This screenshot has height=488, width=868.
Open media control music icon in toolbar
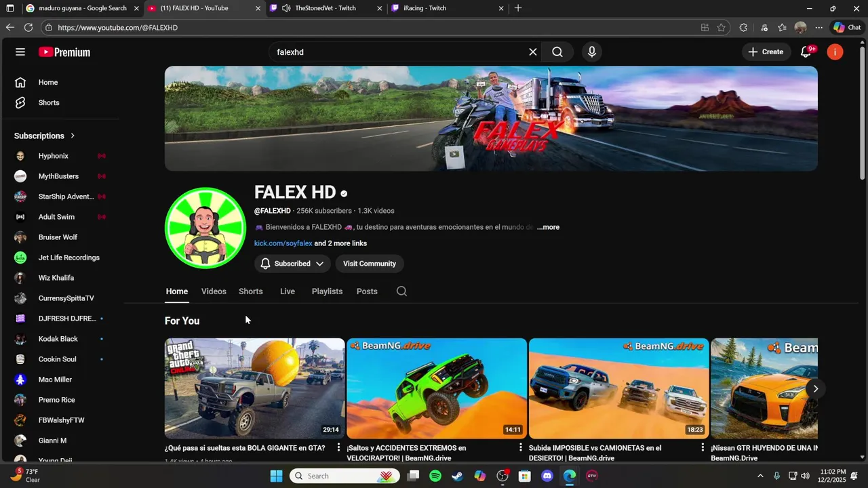pyautogui.click(x=764, y=28)
